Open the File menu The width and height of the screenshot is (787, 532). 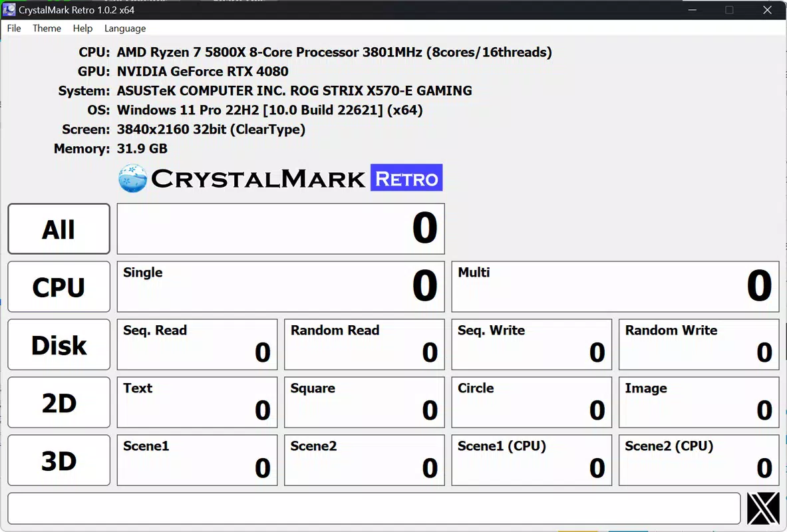[13, 29]
